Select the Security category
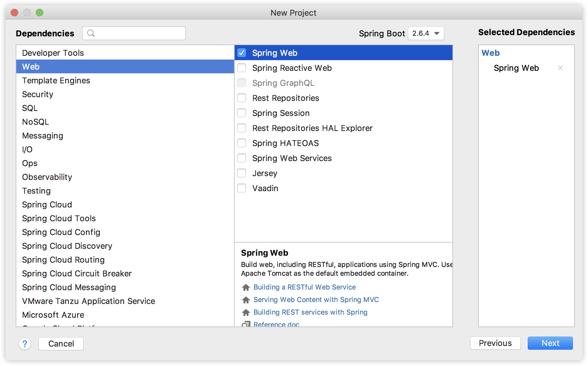Image resolution: width=588 pixels, height=366 pixels. point(38,94)
